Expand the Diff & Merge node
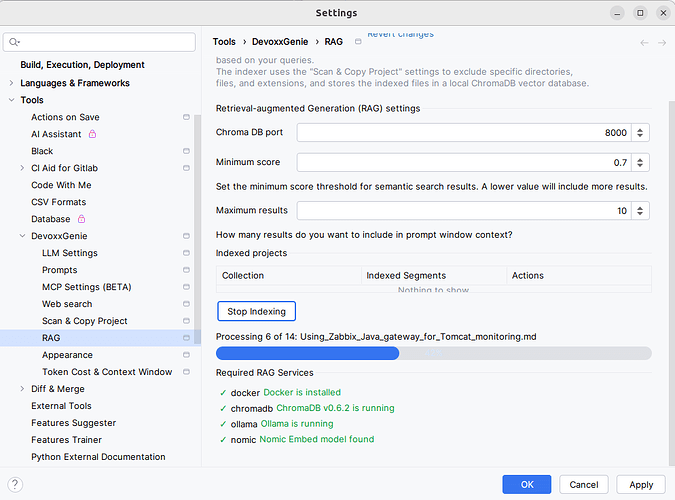 click(x=23, y=389)
